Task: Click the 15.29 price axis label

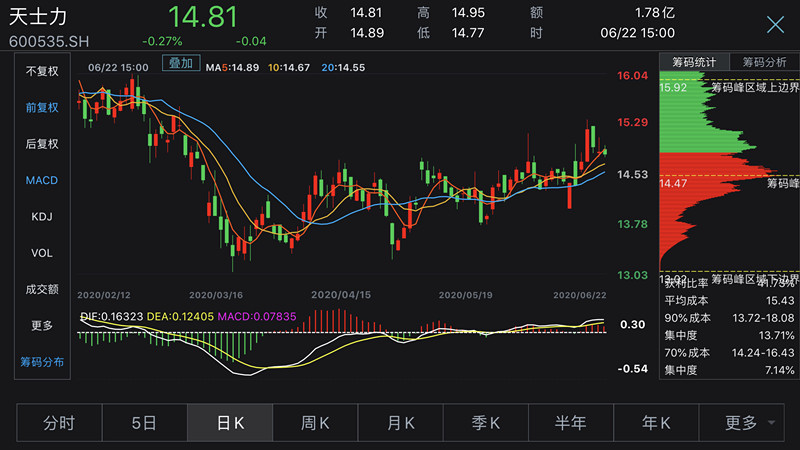Action: pyautogui.click(x=632, y=122)
